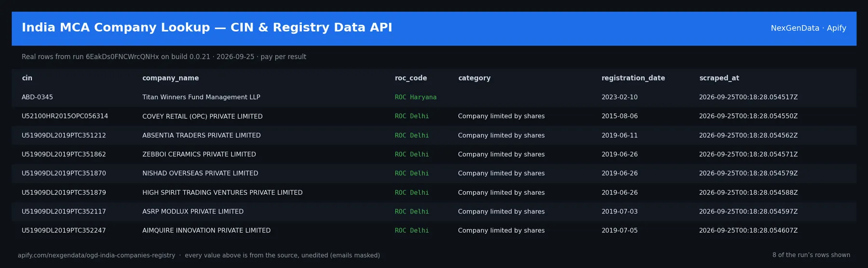Image resolution: width=868 pixels, height=268 pixels.
Task: Click timestamp ending 054550Z
Action: (x=748, y=116)
